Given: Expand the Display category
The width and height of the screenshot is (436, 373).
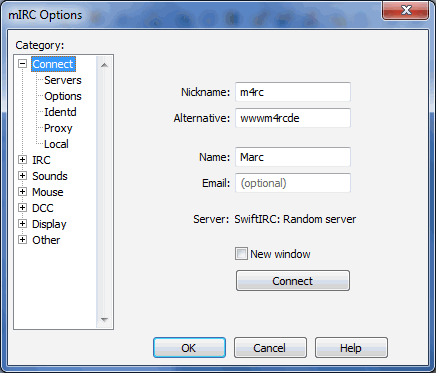Looking at the screenshot, I should (x=22, y=224).
